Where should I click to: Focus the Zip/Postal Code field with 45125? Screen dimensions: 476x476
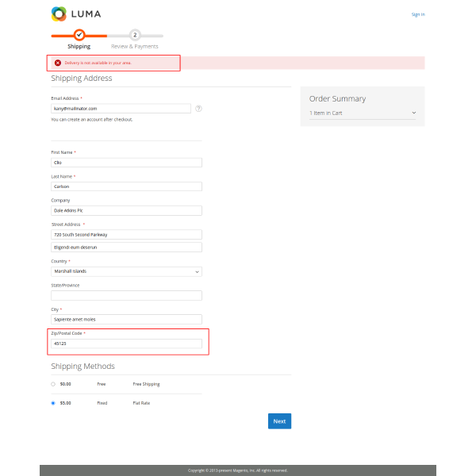point(126,344)
